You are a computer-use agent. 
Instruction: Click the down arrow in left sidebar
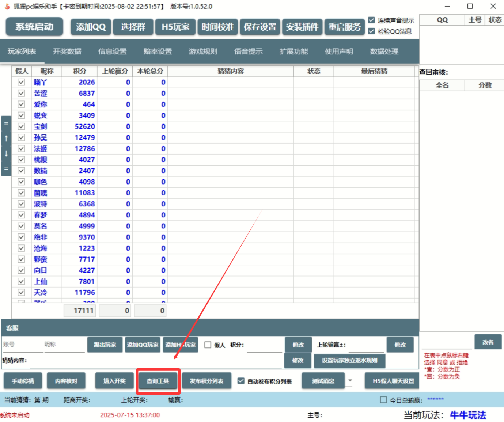point(6,153)
